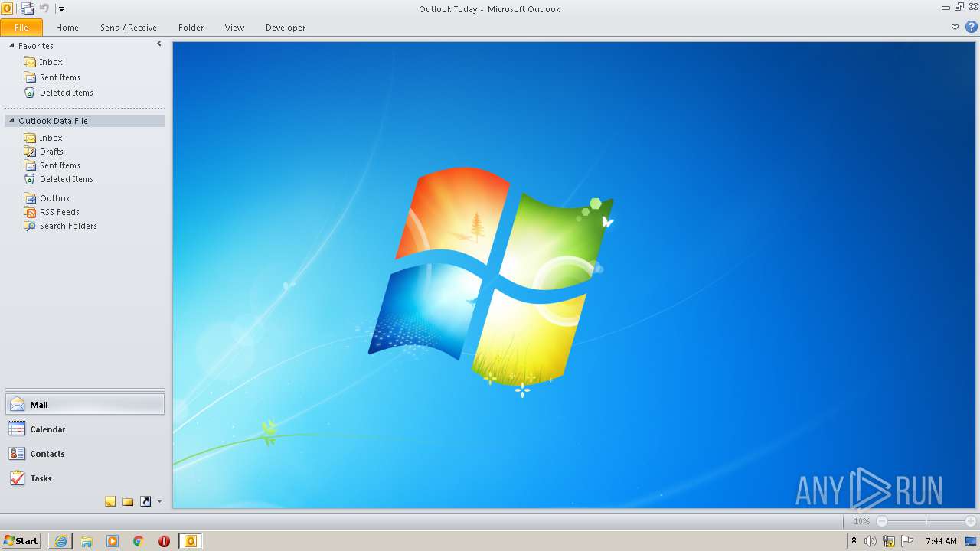The image size is (980, 551).
Task: Switch to the Home ribbon tab
Action: [x=67, y=28]
